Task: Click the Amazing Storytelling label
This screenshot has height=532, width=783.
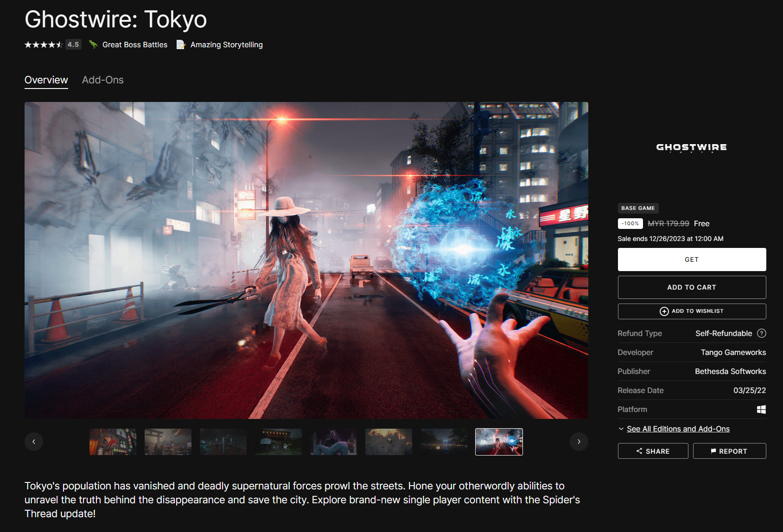Action: coord(227,44)
